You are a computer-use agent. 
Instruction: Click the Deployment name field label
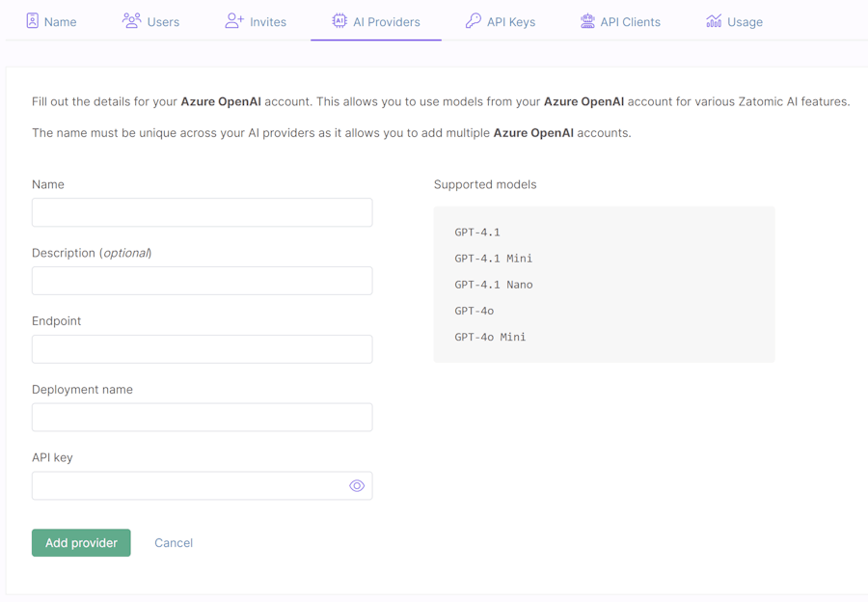tap(83, 390)
